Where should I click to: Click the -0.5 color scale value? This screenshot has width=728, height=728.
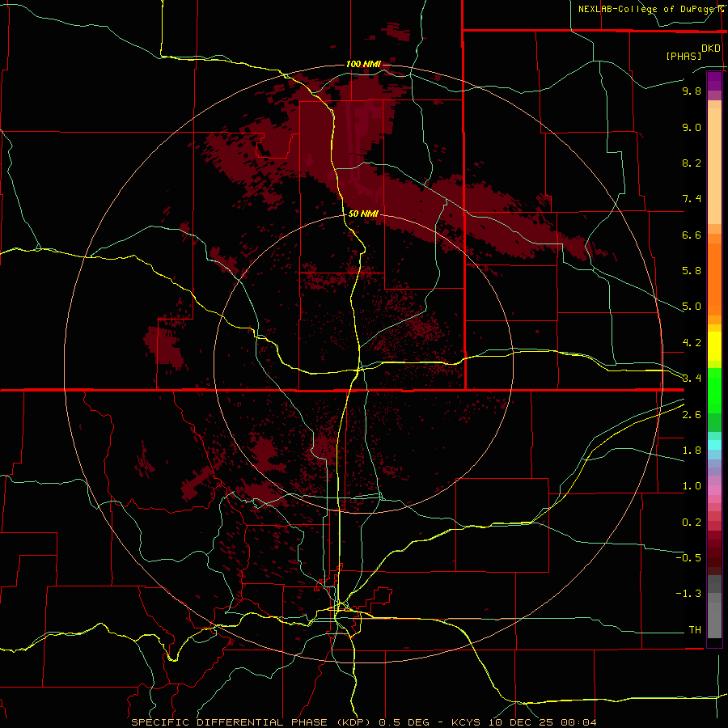[688, 558]
